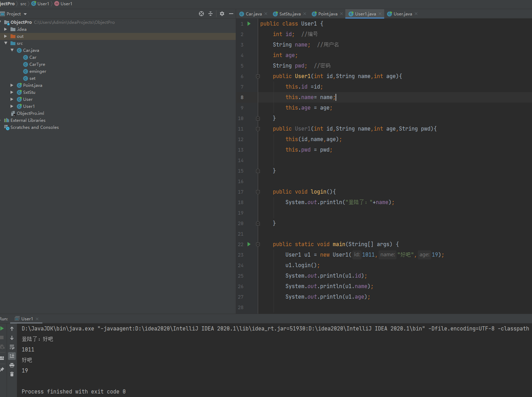The height and width of the screenshot is (397, 532).
Task: Open Project panel settings gear
Action: point(222,14)
